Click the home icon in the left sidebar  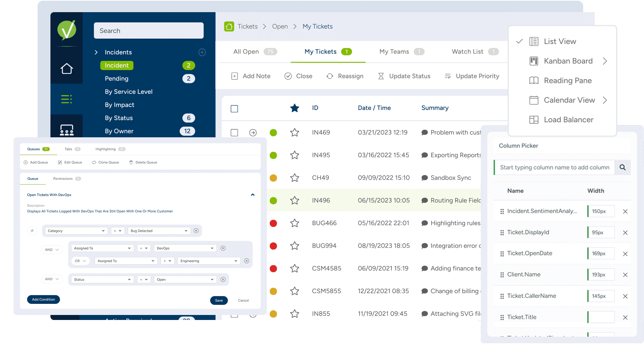click(67, 69)
